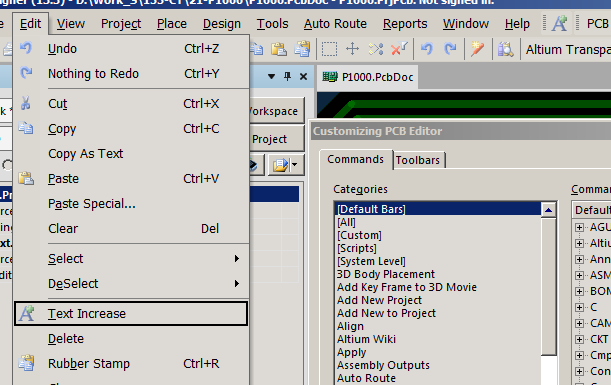Click the Workspace button in the panel
This screenshot has height=385, width=611.
pyautogui.click(x=277, y=111)
